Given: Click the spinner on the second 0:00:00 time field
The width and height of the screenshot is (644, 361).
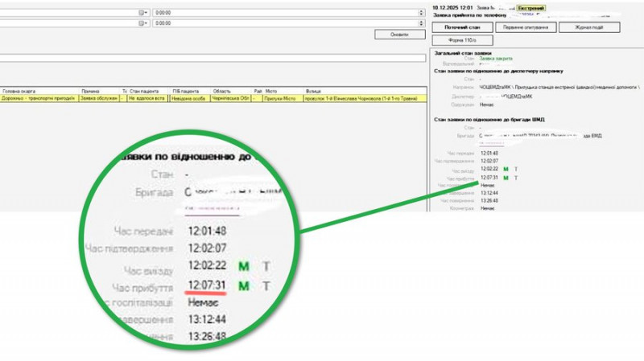Looking at the screenshot, I should [421, 23].
